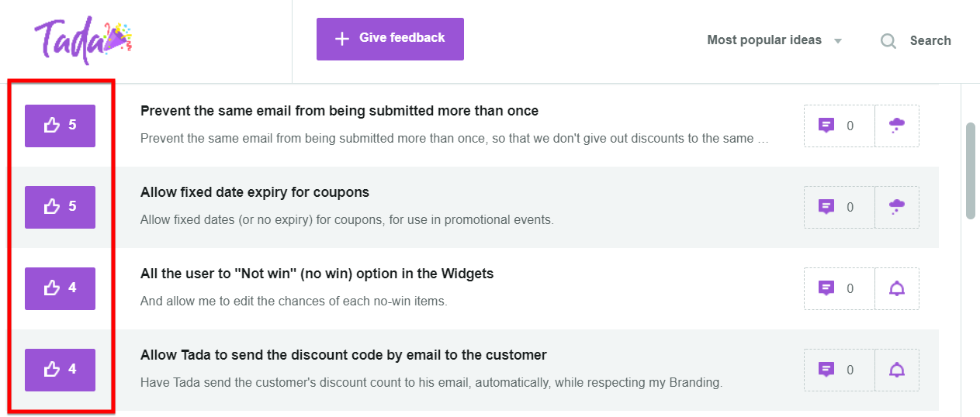Open the Tada logo home link

(83, 40)
